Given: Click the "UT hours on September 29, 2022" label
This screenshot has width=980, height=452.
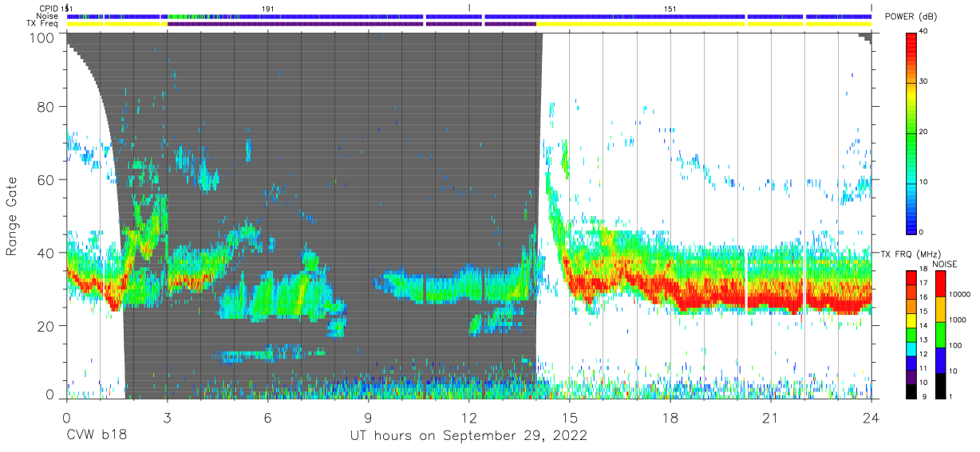Looking at the screenshot, I should [468, 436].
